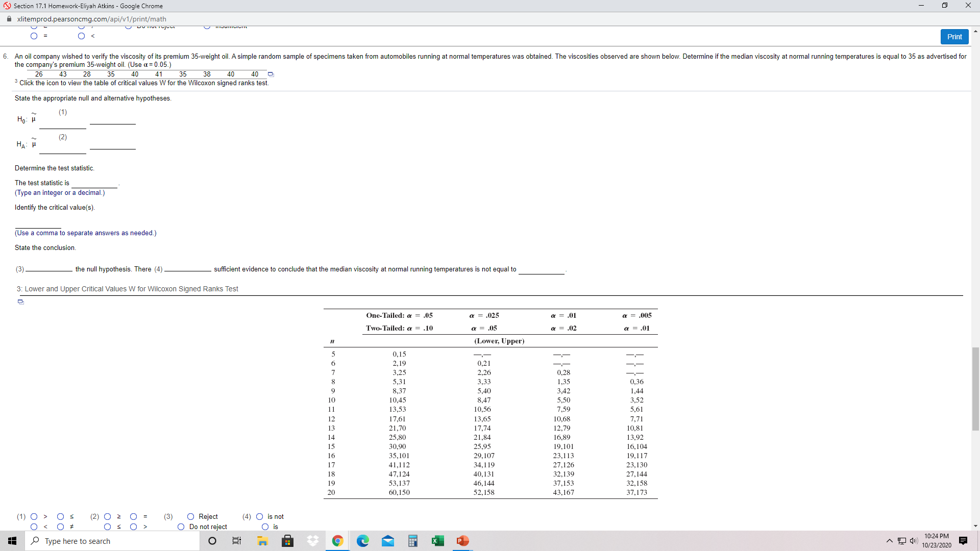Open the Mail app from the taskbar

(x=388, y=541)
